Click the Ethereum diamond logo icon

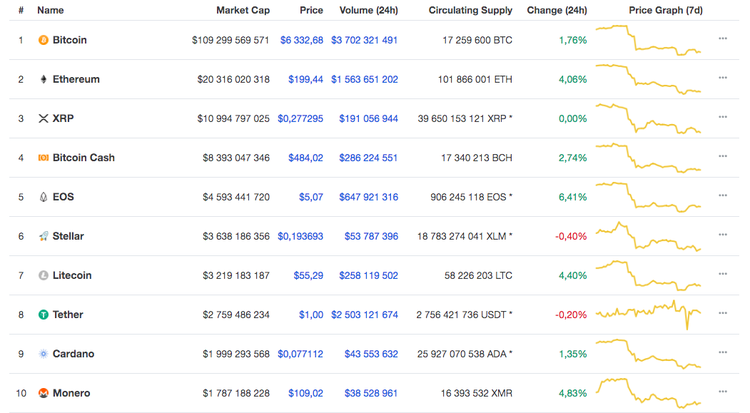43,79
